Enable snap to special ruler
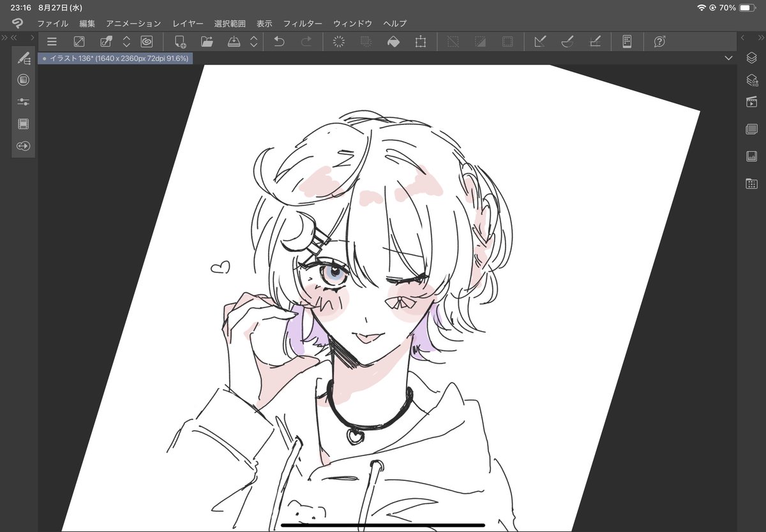This screenshot has width=766, height=532. 567,41
